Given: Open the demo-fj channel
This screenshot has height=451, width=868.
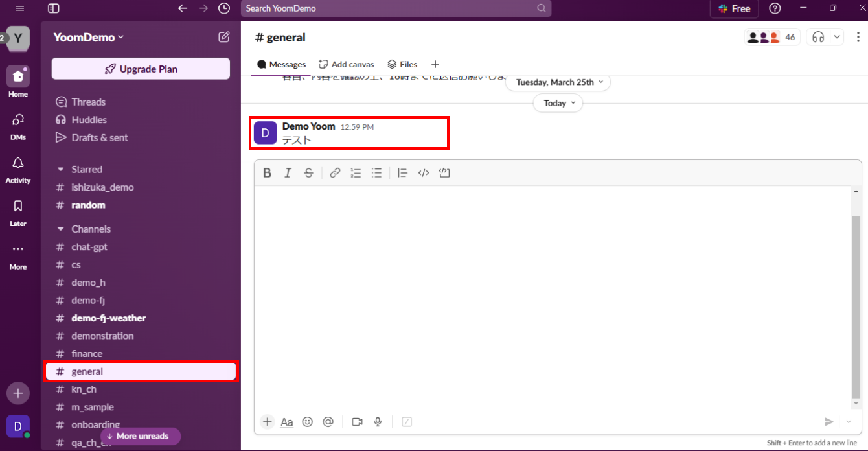Looking at the screenshot, I should (x=141, y=301).
